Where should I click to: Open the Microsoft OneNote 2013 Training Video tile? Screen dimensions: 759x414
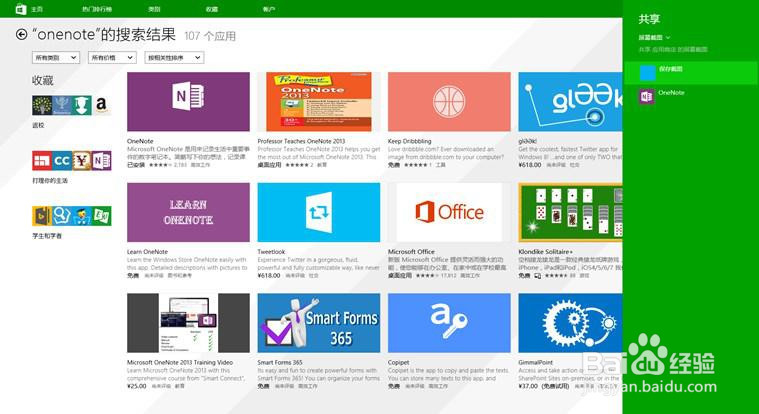coord(188,322)
